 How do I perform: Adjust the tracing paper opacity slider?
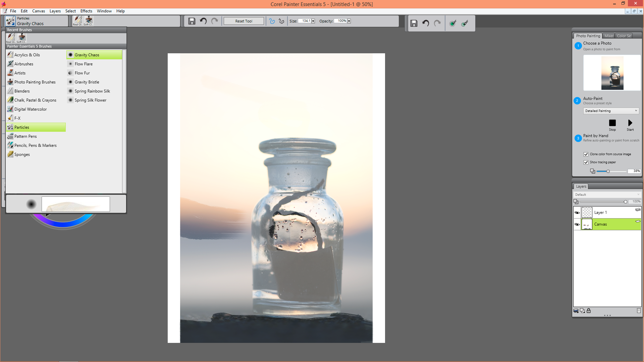608,171
